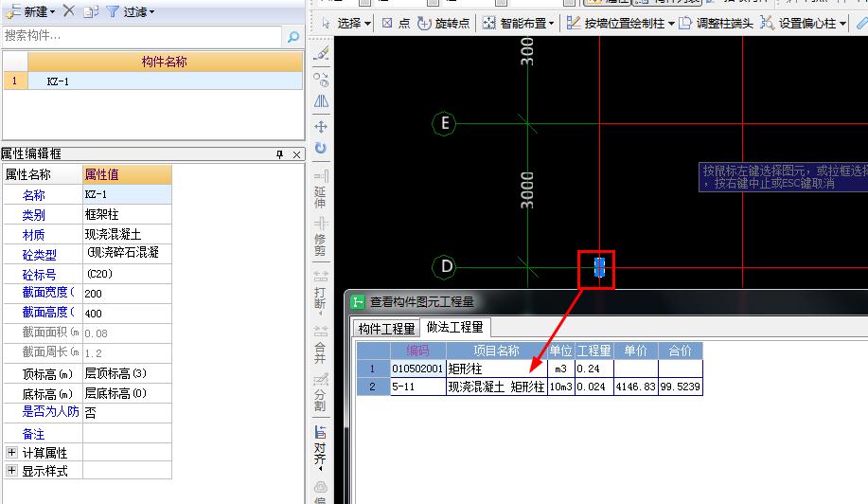Click the 合并 (Merge) tool
The height and width of the screenshot is (504, 868).
321,345
